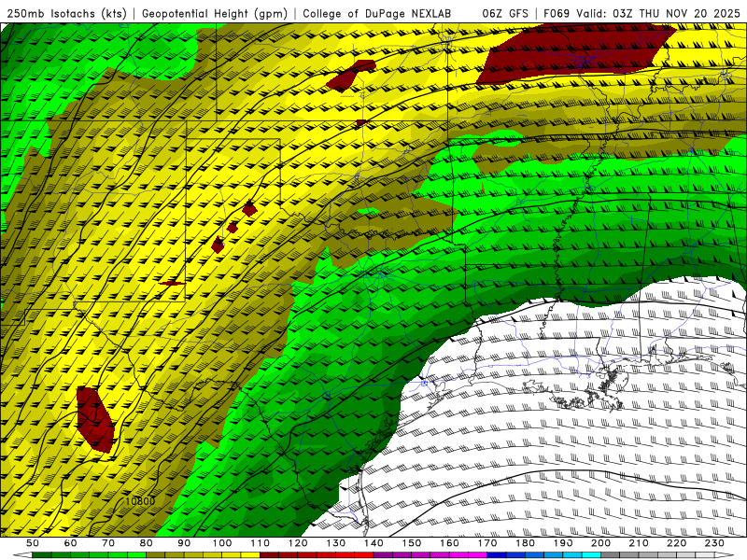Select the dark blue swatch right of 170

(x=497, y=555)
